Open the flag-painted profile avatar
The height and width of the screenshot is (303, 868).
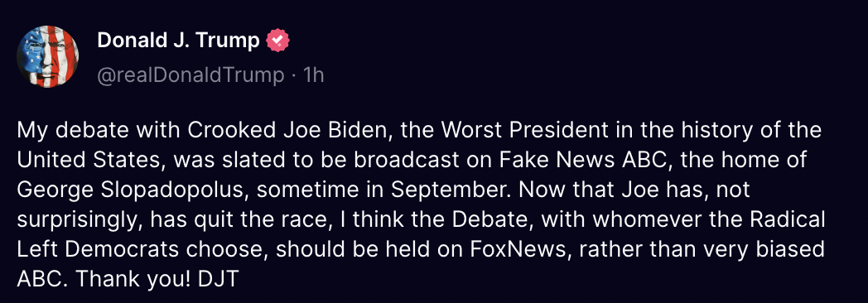[x=47, y=57]
